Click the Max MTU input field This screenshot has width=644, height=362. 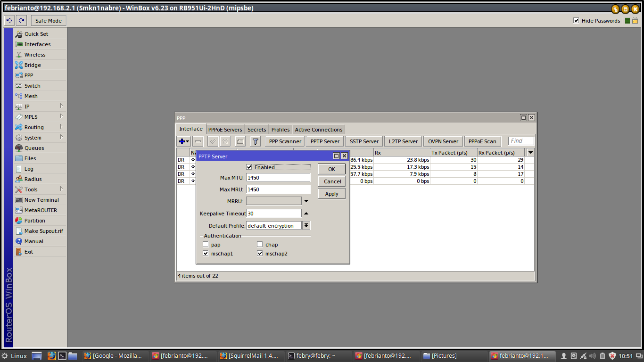tap(278, 177)
